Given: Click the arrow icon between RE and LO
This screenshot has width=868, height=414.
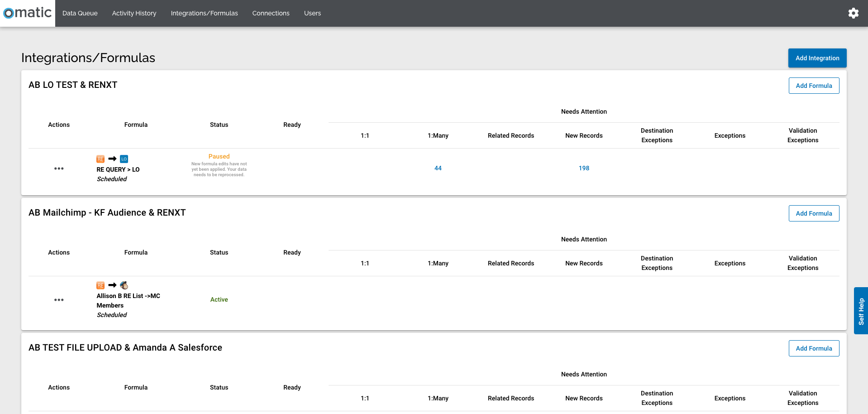Looking at the screenshot, I should (112, 159).
